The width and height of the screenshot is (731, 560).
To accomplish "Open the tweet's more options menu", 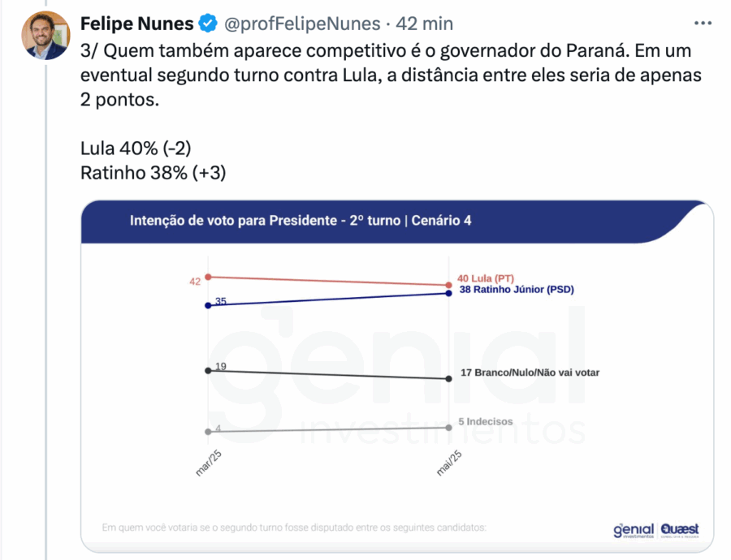I will point(706,23).
